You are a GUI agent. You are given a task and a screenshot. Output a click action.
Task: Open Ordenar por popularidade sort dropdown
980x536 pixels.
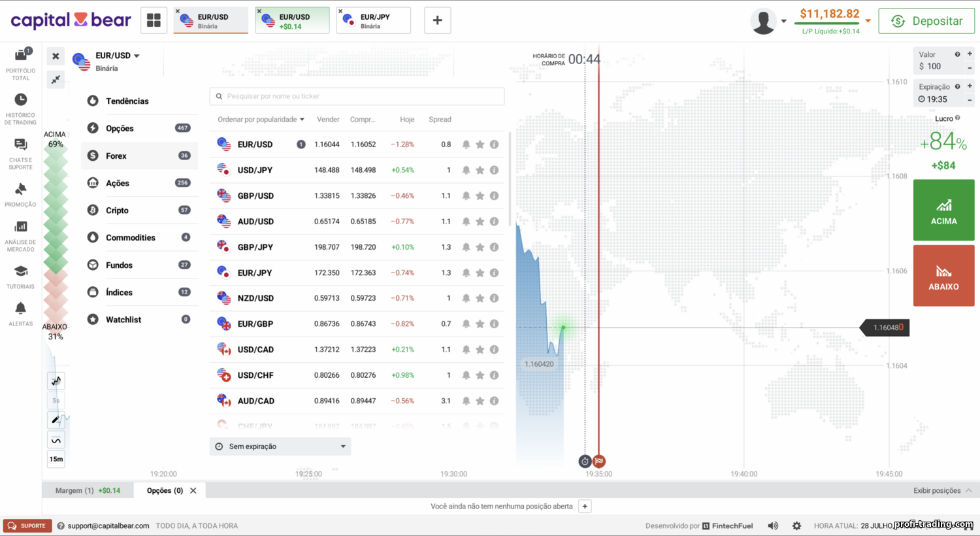tap(261, 120)
